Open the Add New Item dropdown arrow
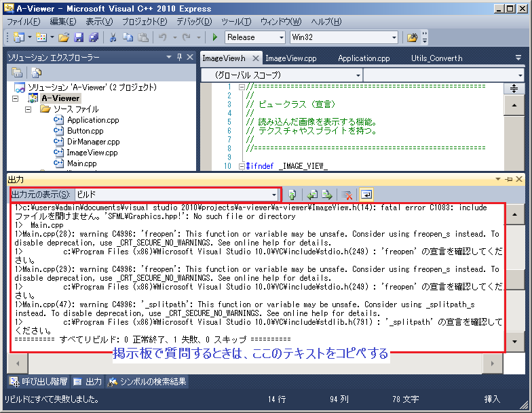Screen dimensions: 532x413 52,37
